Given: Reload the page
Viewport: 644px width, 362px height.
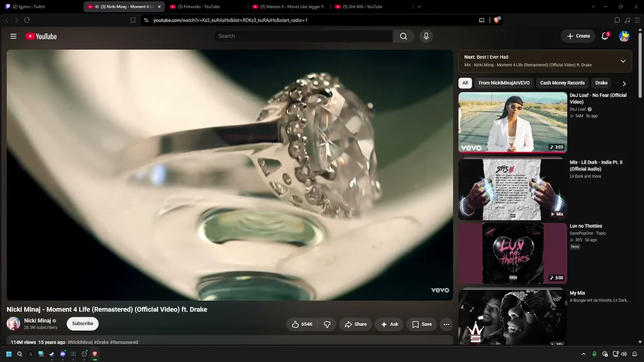Looking at the screenshot, I should [x=27, y=20].
